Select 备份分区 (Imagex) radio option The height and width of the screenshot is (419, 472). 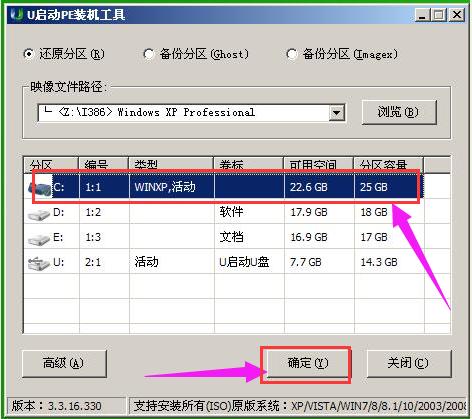(292, 54)
